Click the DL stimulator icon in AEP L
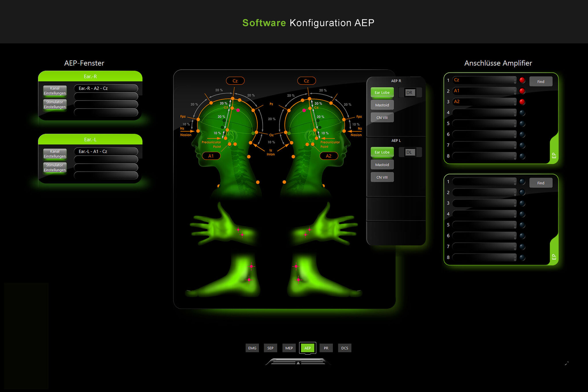The height and width of the screenshot is (392, 588). point(409,152)
